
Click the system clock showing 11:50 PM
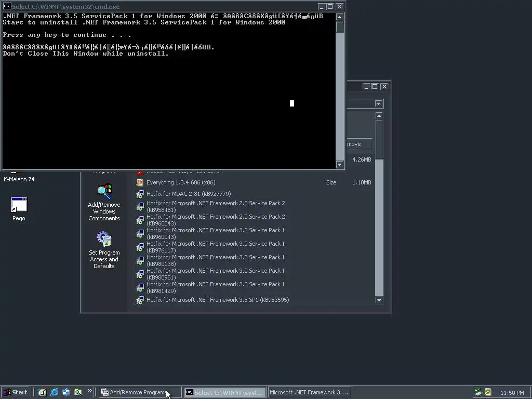[x=512, y=393]
